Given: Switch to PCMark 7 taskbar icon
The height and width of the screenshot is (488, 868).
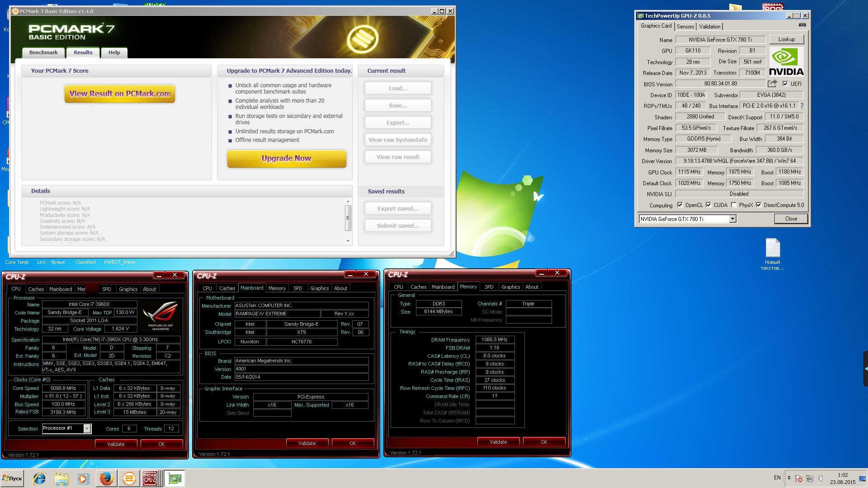Looking at the screenshot, I should coord(129,479).
